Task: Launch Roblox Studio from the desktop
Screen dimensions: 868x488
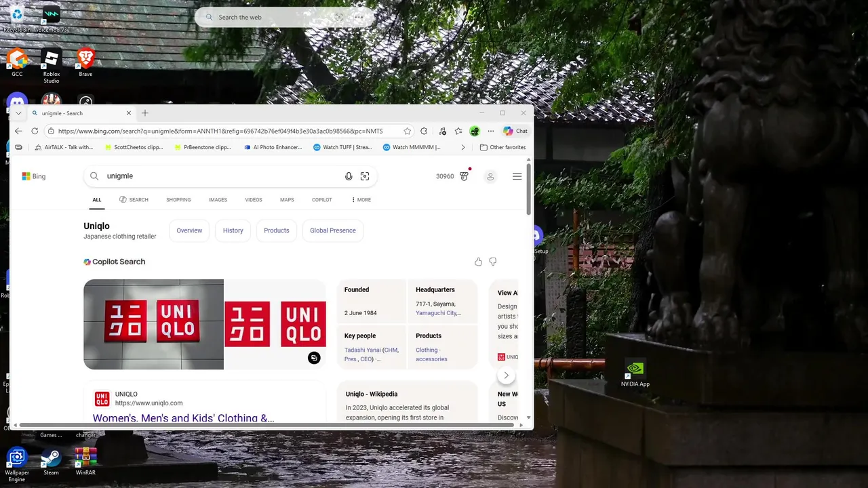Action: pyautogui.click(x=52, y=65)
